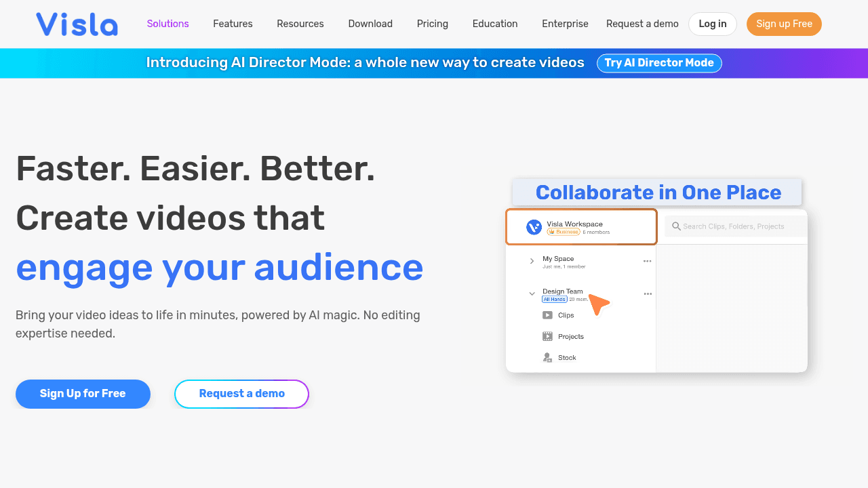Open the Resources navigation menu

300,24
